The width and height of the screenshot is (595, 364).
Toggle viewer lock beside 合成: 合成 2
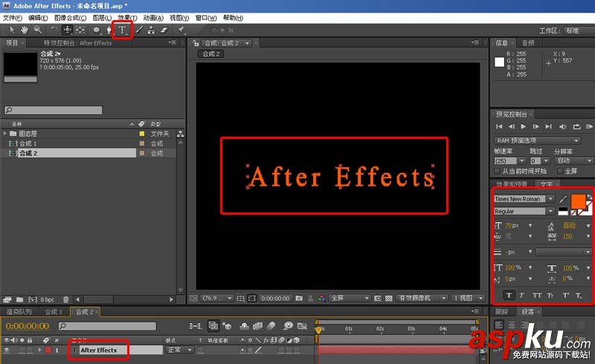(196, 43)
